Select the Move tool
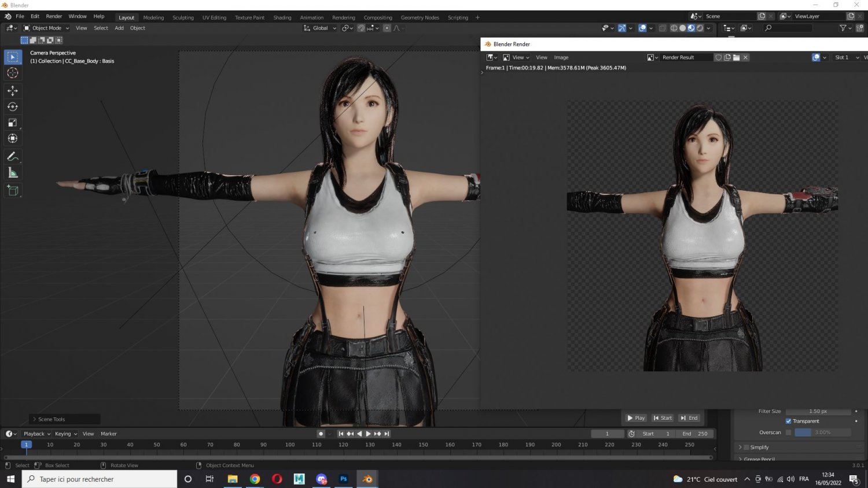 (13, 91)
